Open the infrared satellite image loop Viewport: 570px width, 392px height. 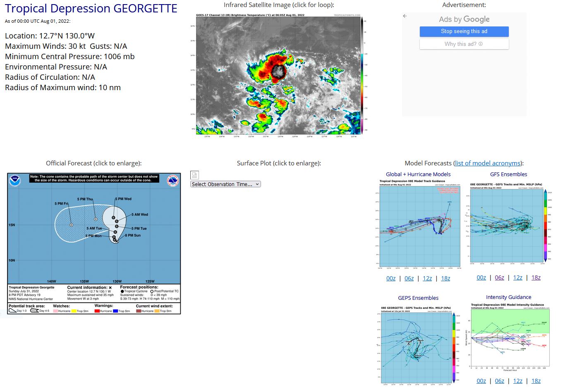click(x=278, y=74)
